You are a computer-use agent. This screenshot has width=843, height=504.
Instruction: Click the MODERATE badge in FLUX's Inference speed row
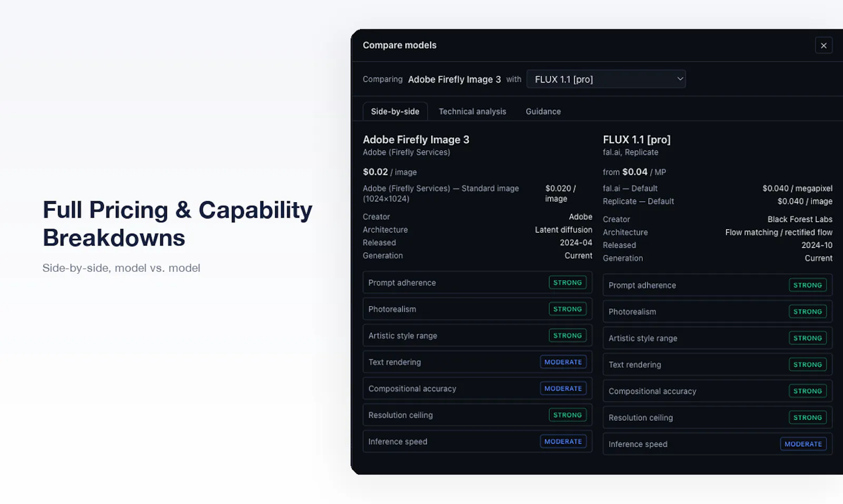803,444
